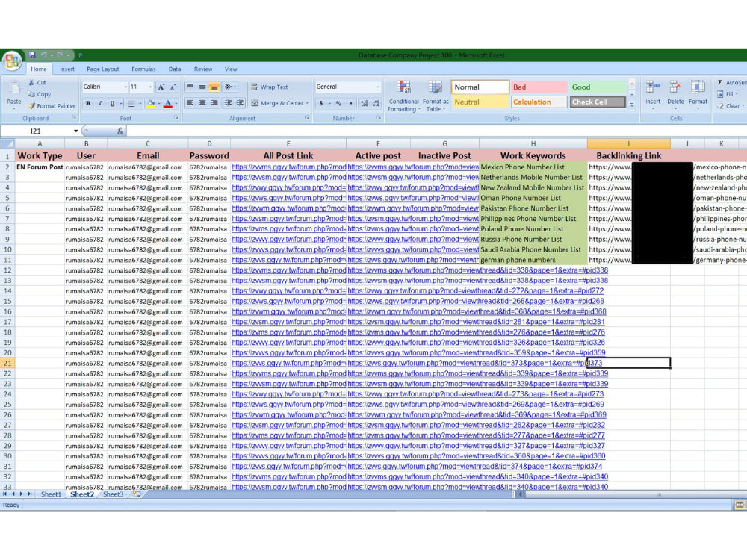Click the text orientation icon

pyautogui.click(x=229, y=87)
